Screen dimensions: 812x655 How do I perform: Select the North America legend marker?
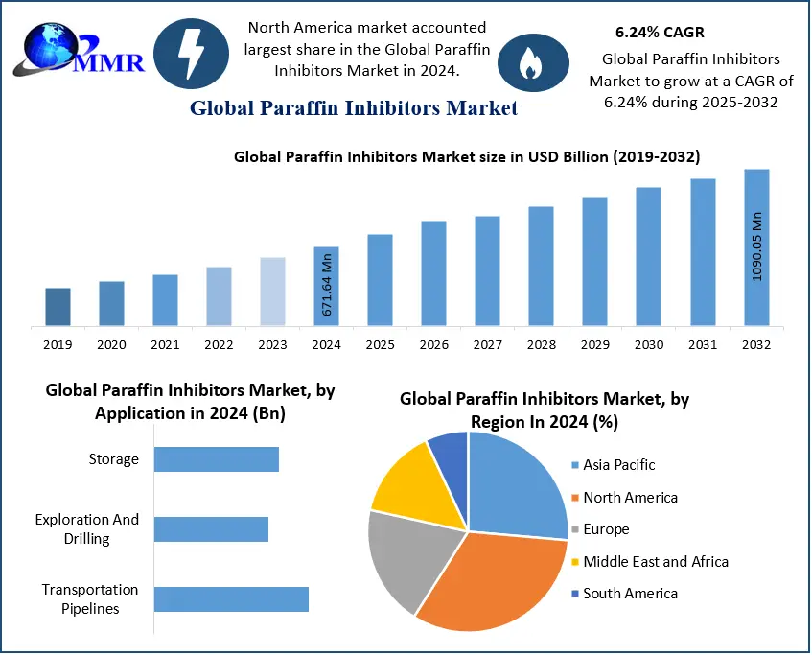pyautogui.click(x=575, y=498)
